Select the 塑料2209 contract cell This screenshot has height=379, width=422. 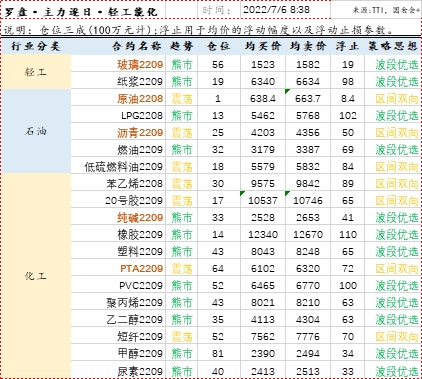[118, 251]
